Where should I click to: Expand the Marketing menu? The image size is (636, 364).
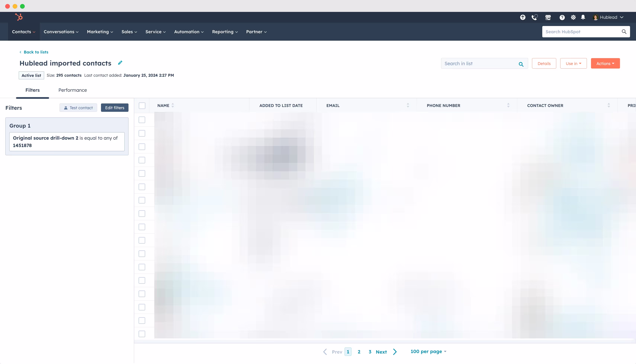tap(100, 32)
